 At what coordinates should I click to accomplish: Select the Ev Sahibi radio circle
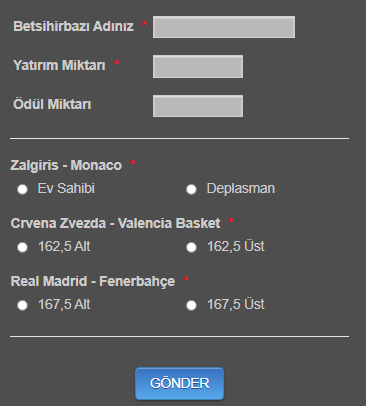(22, 189)
